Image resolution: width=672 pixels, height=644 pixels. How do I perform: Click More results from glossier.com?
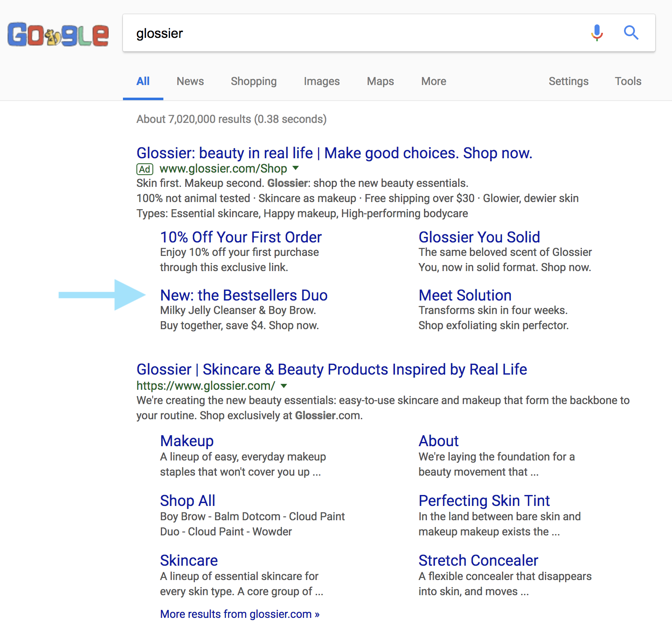click(240, 614)
